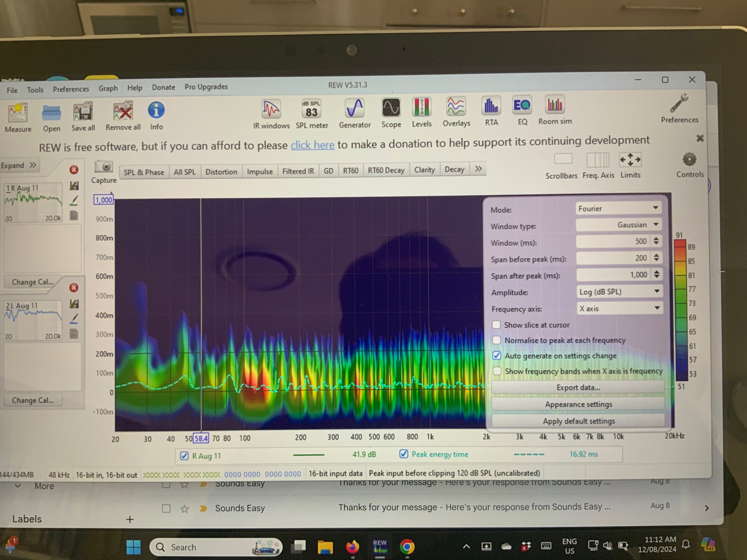The image size is (747, 560).
Task: Switch to the RT60 Decay tab
Action: tap(386, 171)
